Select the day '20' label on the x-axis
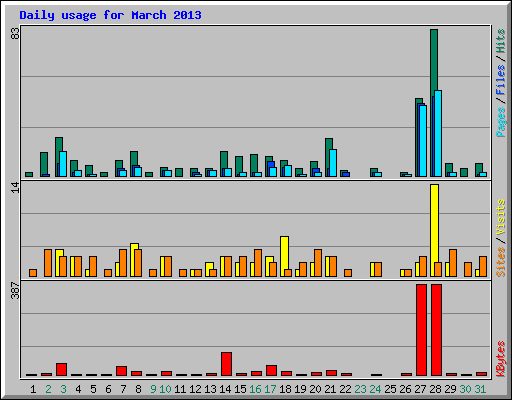512x400 pixels. pos(315,389)
